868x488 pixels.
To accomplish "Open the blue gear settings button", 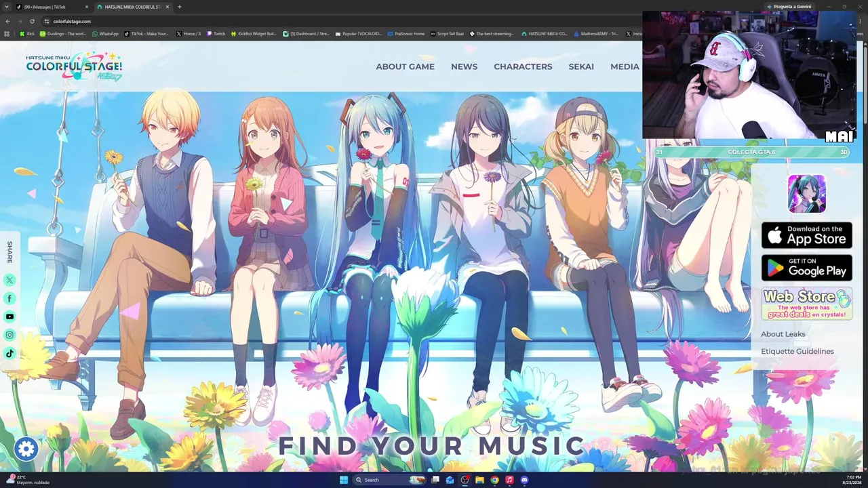I will click(26, 448).
